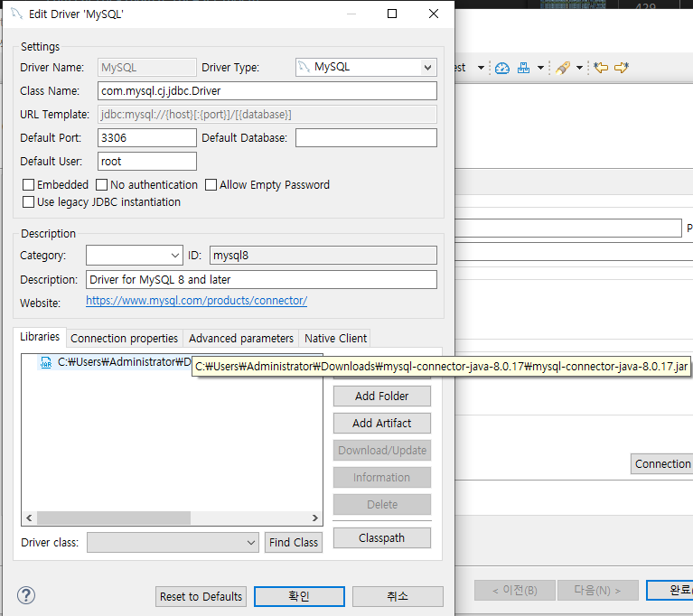This screenshot has width=693, height=616.
Task: Click the Description text field
Action: click(x=262, y=280)
